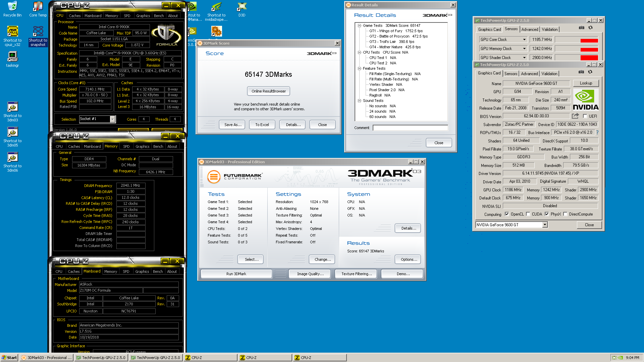The height and width of the screenshot is (362, 644).
Task: Click the Futuremark logo in 3DMark03 window
Action: click(235, 176)
